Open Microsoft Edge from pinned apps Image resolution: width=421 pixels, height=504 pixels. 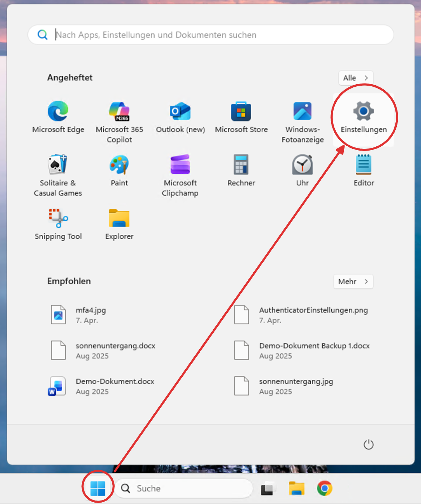click(58, 118)
